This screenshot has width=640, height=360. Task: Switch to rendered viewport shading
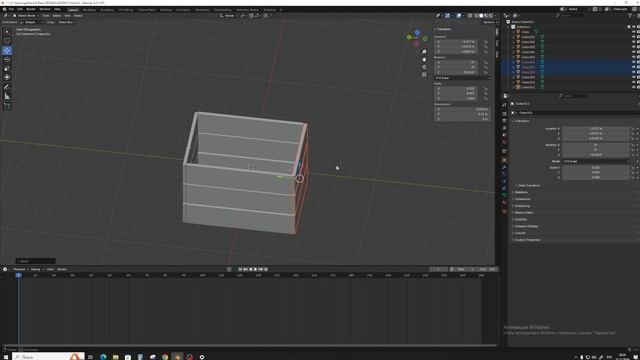click(x=491, y=16)
